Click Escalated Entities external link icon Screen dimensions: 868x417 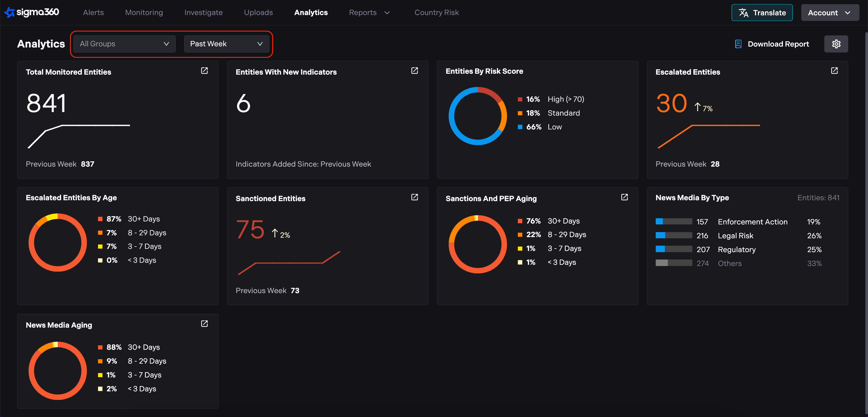[x=834, y=71]
